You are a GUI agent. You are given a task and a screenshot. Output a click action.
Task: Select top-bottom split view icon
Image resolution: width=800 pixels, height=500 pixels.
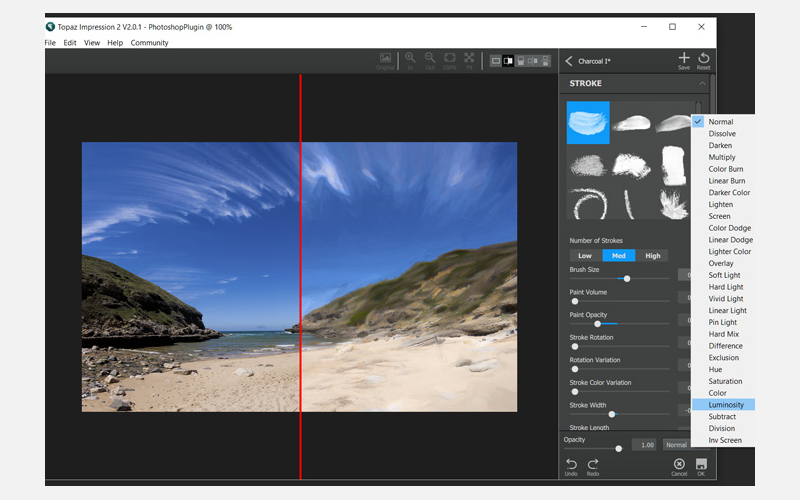[x=521, y=61]
